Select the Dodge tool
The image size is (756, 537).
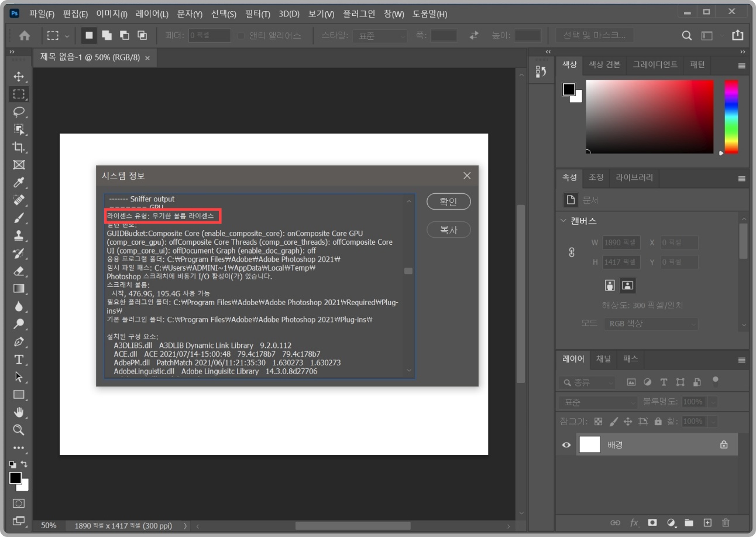(19, 324)
